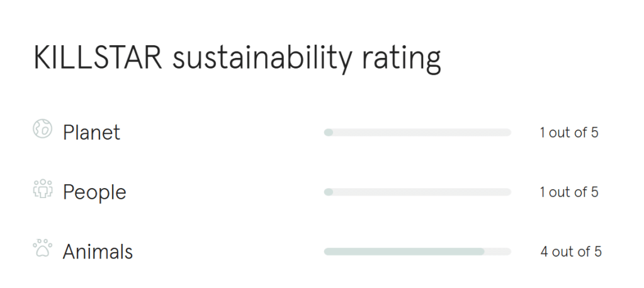
Task: Click empty grey track of Planet bar
Action: 422,133
